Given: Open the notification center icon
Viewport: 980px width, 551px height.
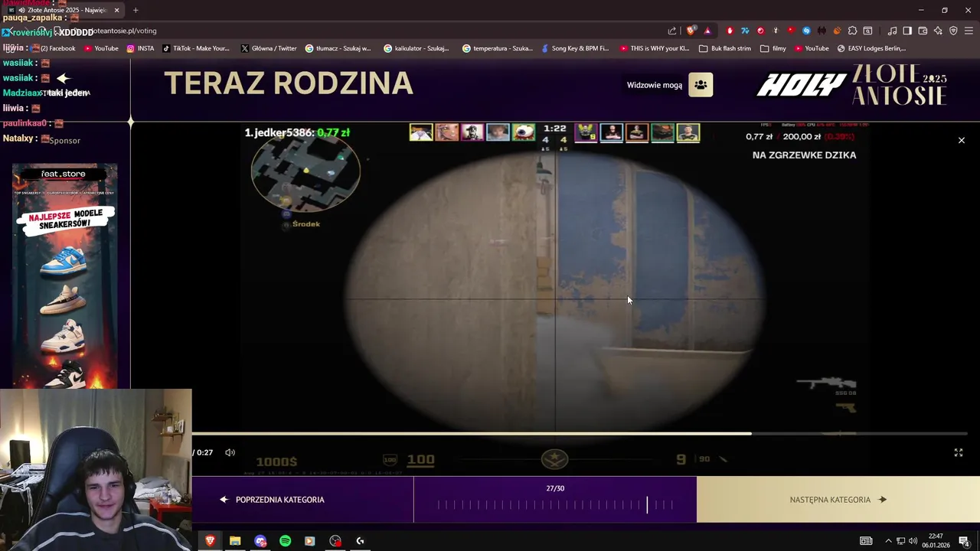Looking at the screenshot, I should click(x=964, y=541).
